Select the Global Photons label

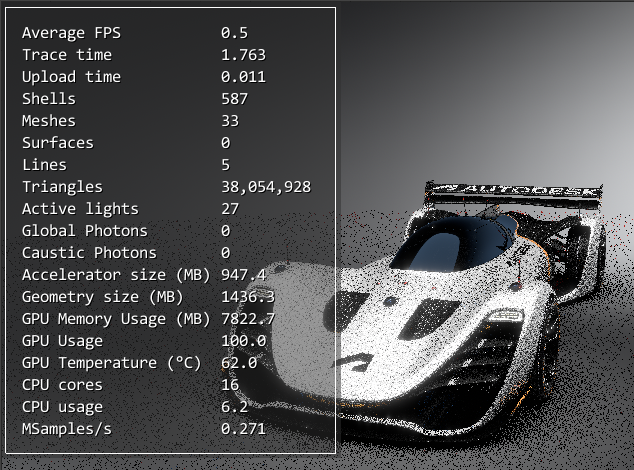[x=85, y=231]
